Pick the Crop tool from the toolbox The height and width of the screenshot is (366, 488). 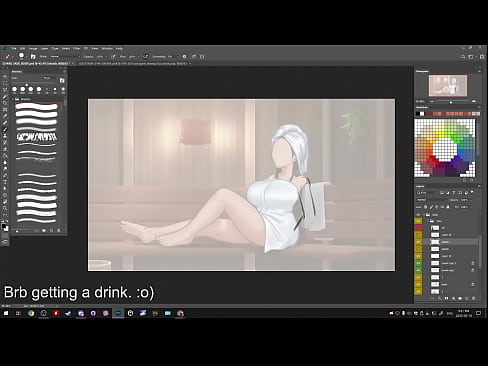tap(5, 103)
